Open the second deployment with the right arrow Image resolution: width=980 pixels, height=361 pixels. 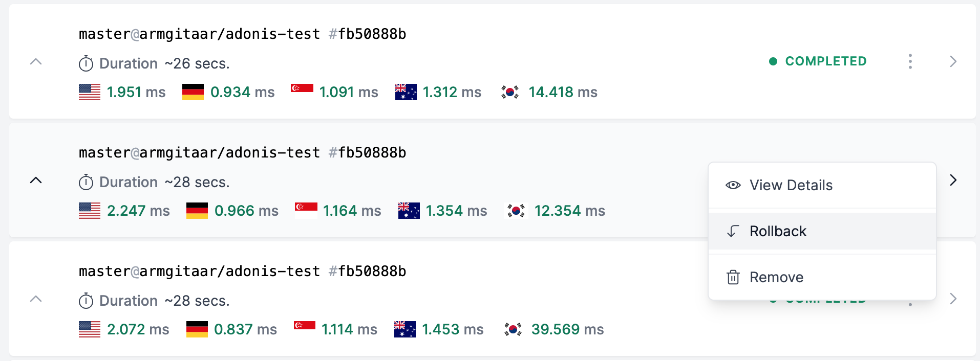(953, 180)
